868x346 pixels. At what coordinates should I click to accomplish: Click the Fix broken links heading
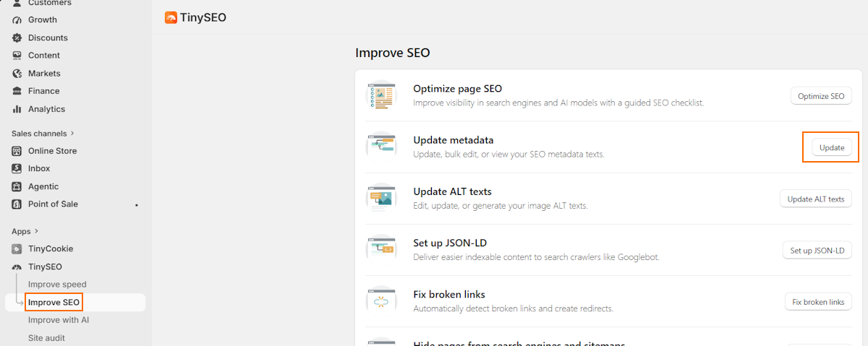pos(449,295)
